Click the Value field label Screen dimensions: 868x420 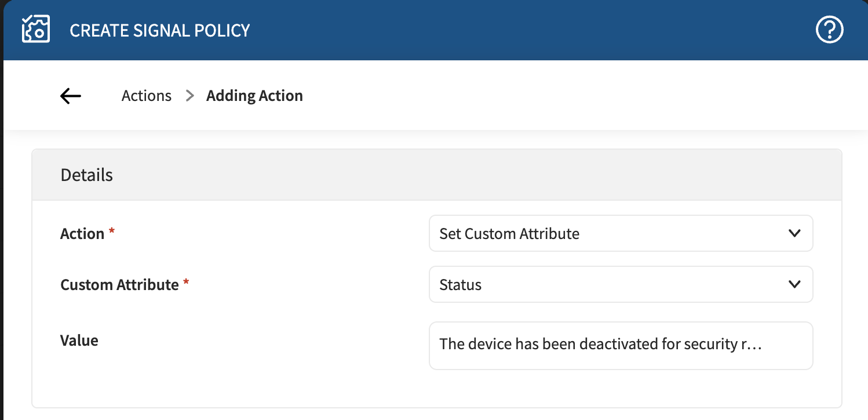(79, 341)
